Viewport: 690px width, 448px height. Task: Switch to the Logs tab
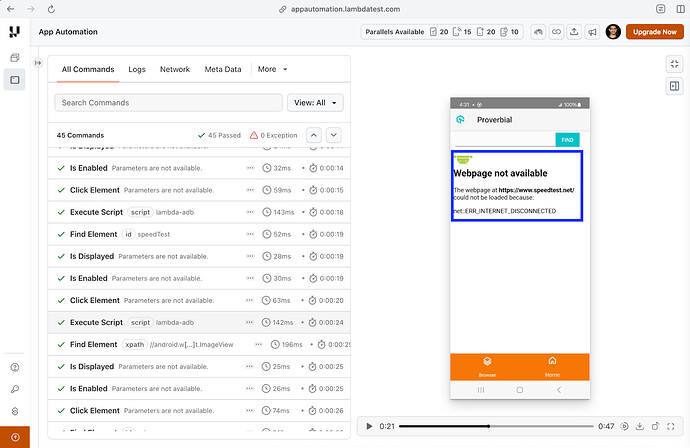click(x=137, y=70)
